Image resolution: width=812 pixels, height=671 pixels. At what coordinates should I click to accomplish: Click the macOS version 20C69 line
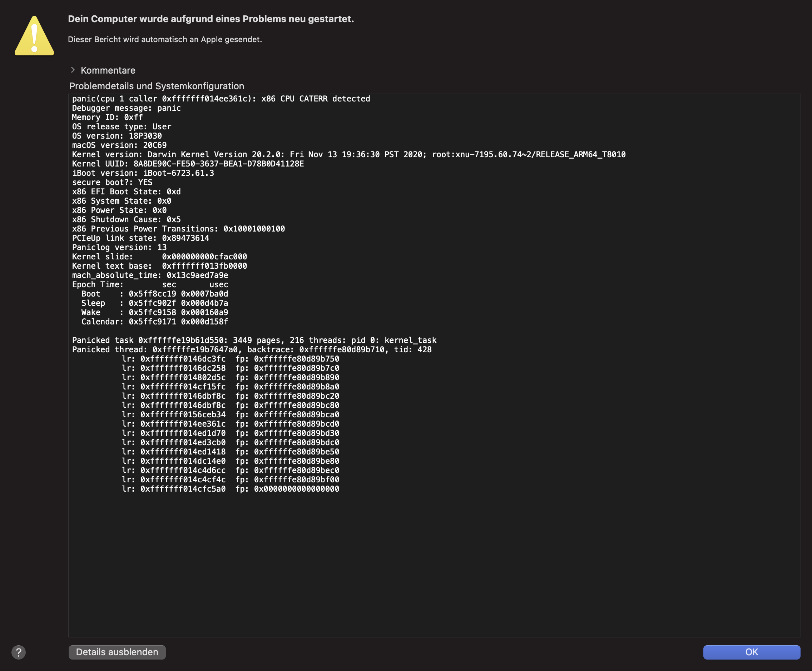click(119, 145)
